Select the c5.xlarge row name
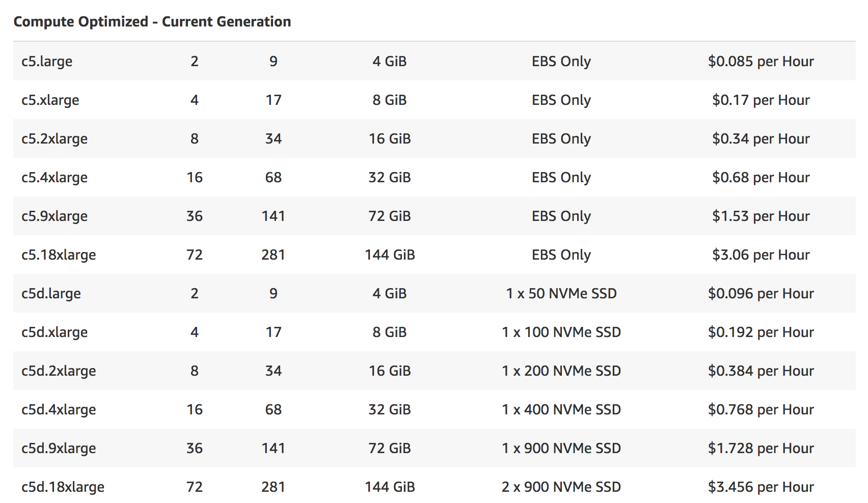 pos(50,100)
